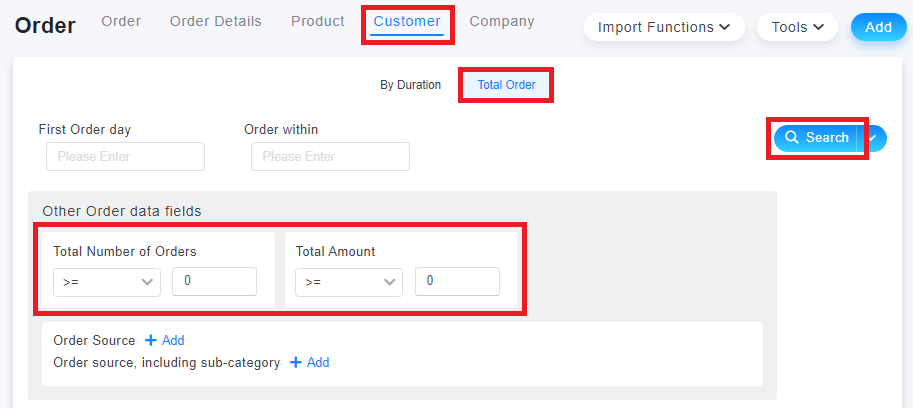
Task: Switch to the Order Details tab
Action: tap(216, 22)
